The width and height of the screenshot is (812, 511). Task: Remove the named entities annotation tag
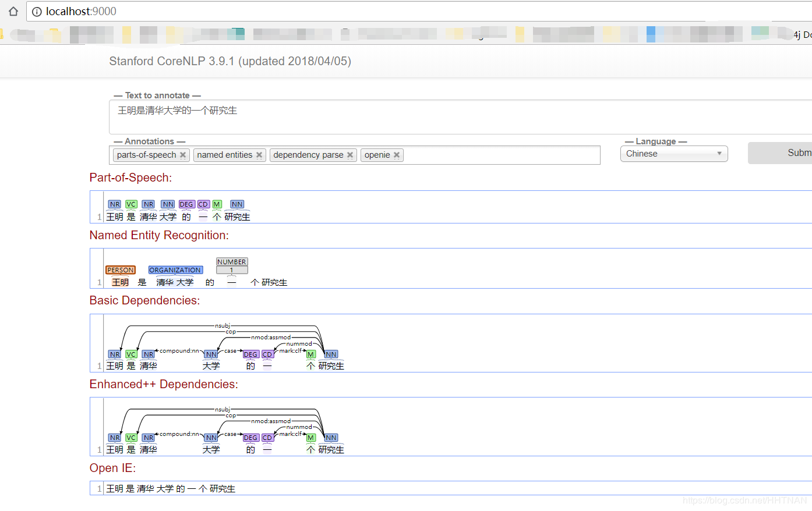[259, 155]
